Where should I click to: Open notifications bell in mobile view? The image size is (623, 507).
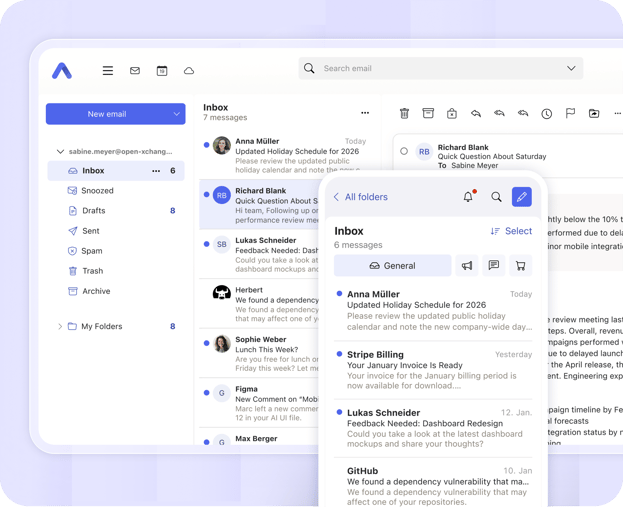(x=469, y=196)
